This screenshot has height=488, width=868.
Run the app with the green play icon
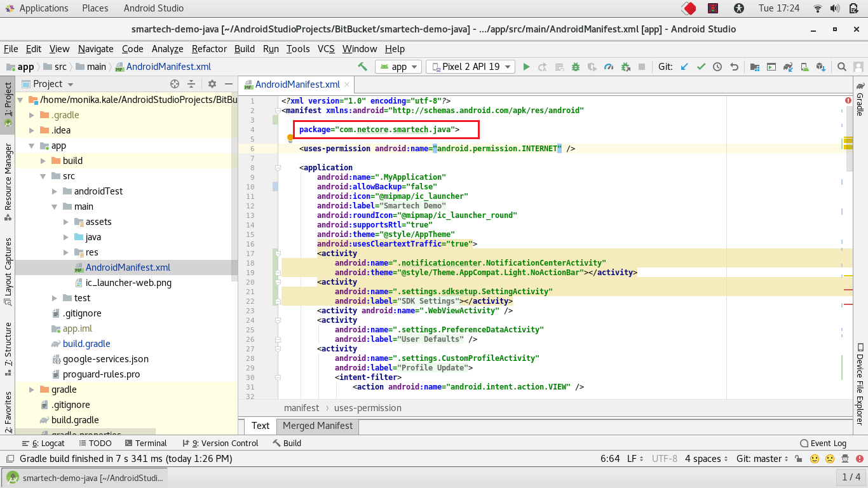point(526,67)
